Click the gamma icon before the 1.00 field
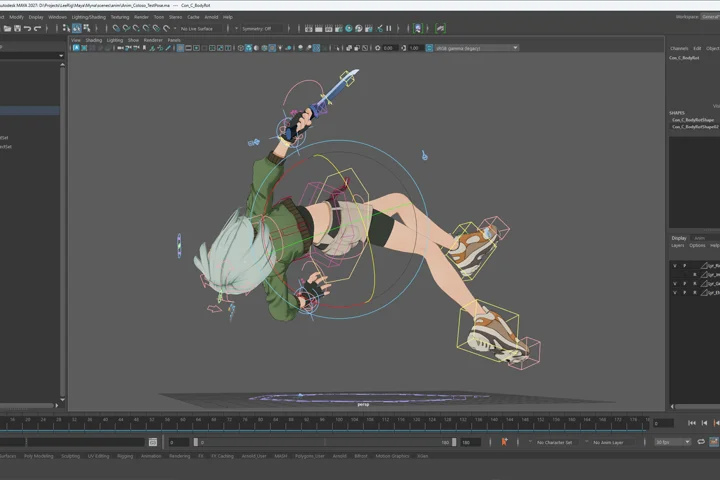 point(403,48)
